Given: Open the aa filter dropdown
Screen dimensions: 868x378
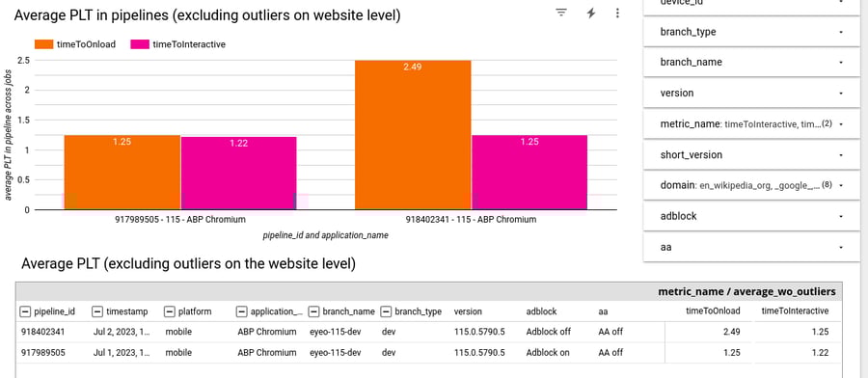Looking at the screenshot, I should coord(751,247).
